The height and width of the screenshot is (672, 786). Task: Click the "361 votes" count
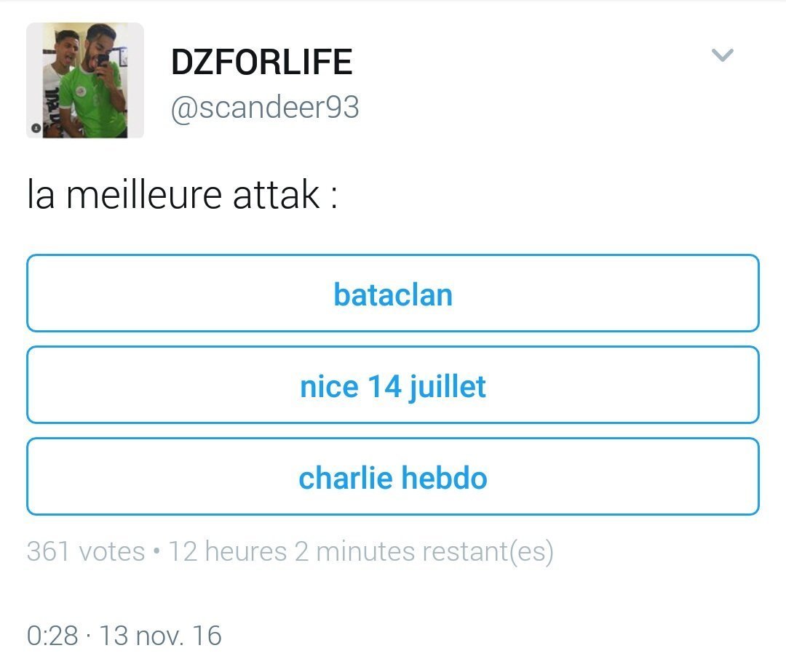86,552
